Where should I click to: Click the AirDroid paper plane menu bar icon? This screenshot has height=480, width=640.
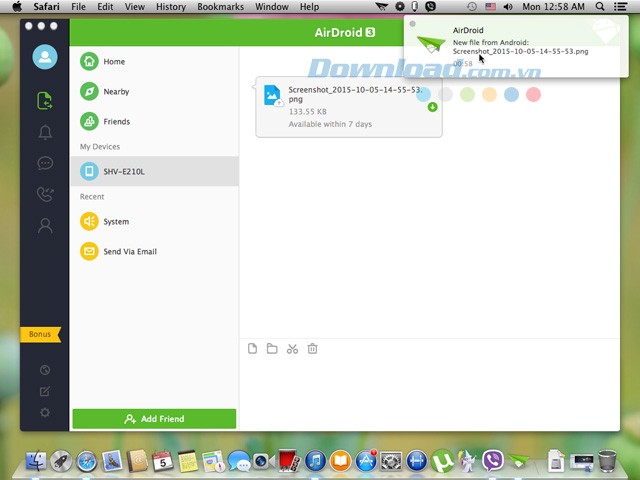click(381, 7)
